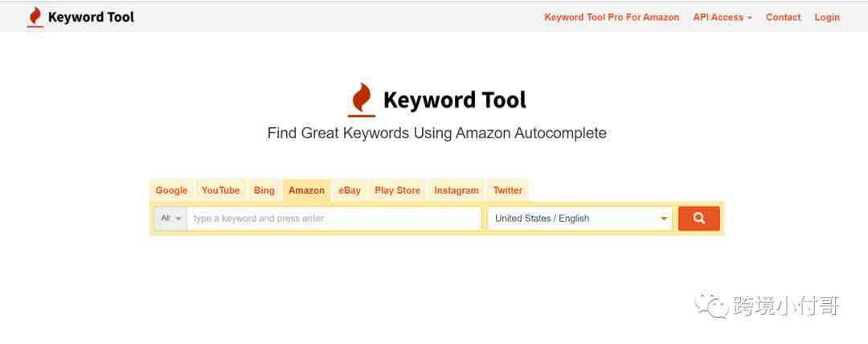Click the flame logo icon in the header
Viewport: 868px width, 344px height.
[x=35, y=17]
